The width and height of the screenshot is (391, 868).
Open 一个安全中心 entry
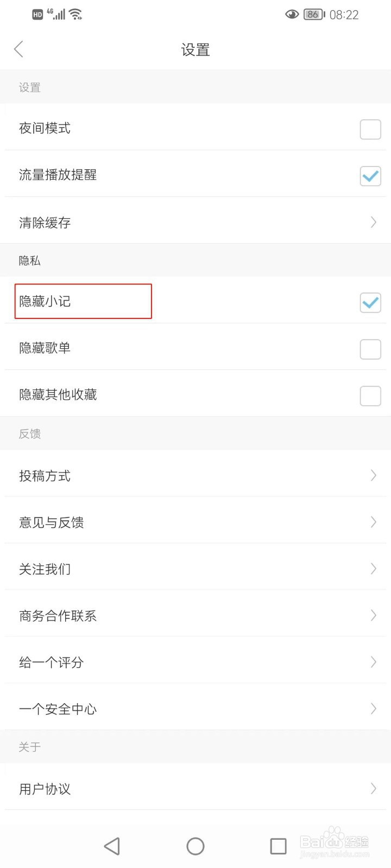[x=195, y=709]
